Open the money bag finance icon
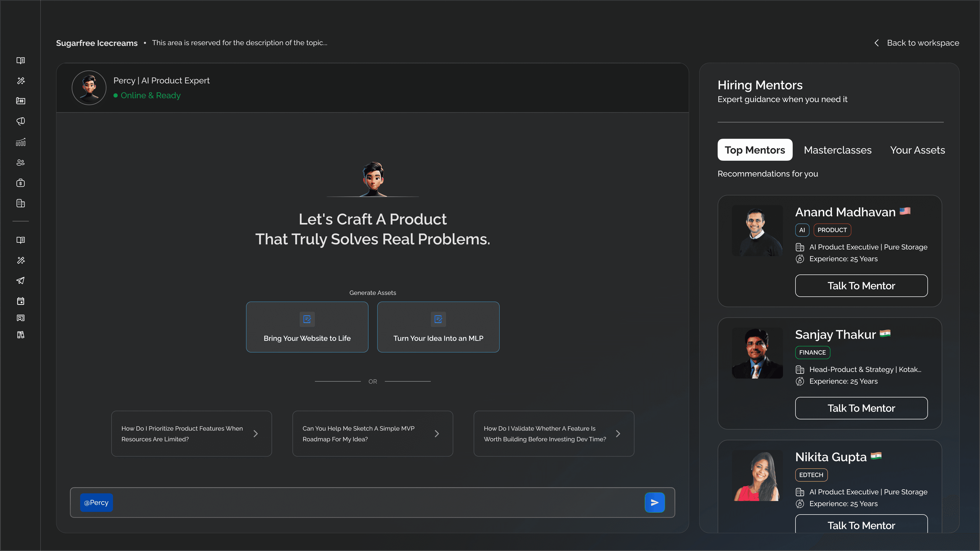980x551 pixels. pos(20,183)
